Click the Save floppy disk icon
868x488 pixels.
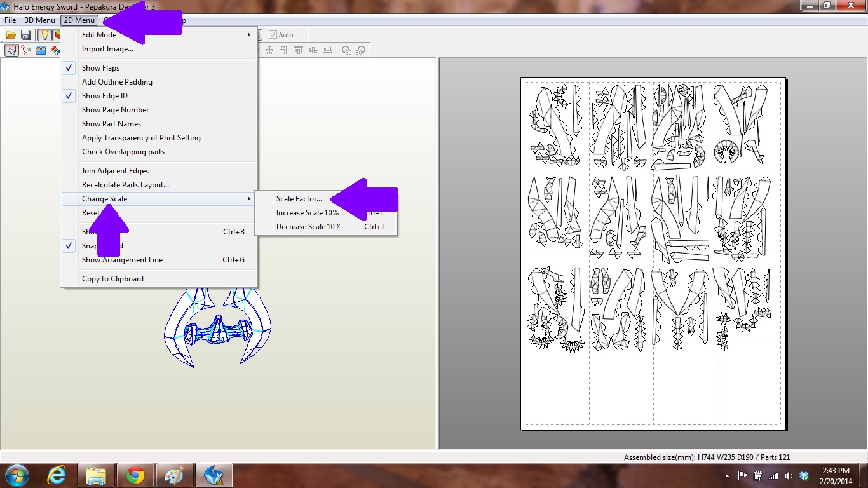point(26,35)
